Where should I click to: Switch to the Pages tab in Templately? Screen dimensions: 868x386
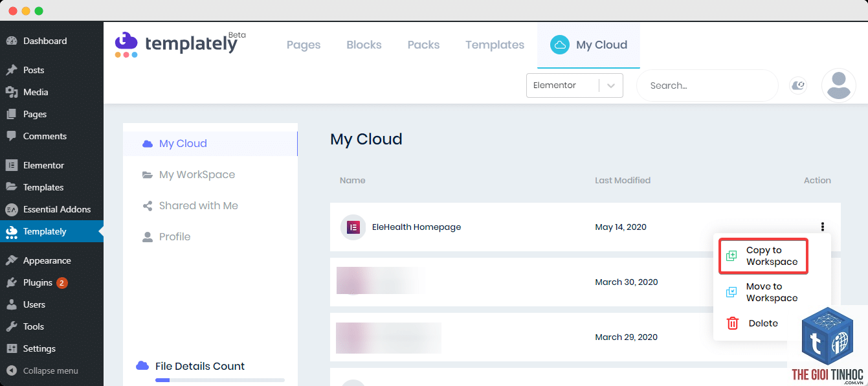(304, 45)
